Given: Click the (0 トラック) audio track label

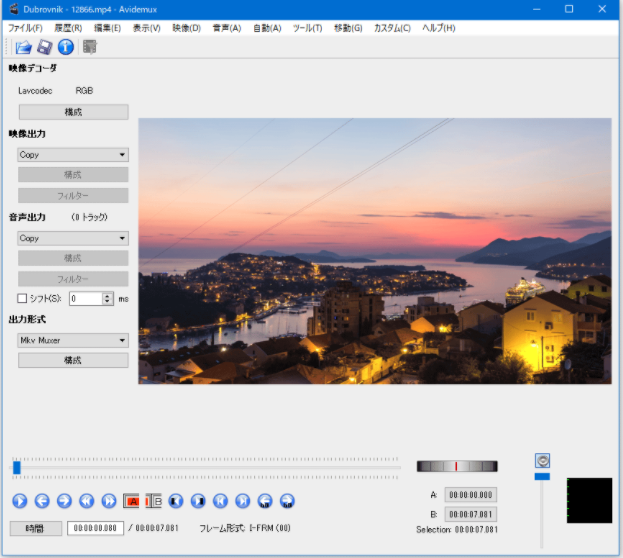Looking at the screenshot, I should point(89,217).
